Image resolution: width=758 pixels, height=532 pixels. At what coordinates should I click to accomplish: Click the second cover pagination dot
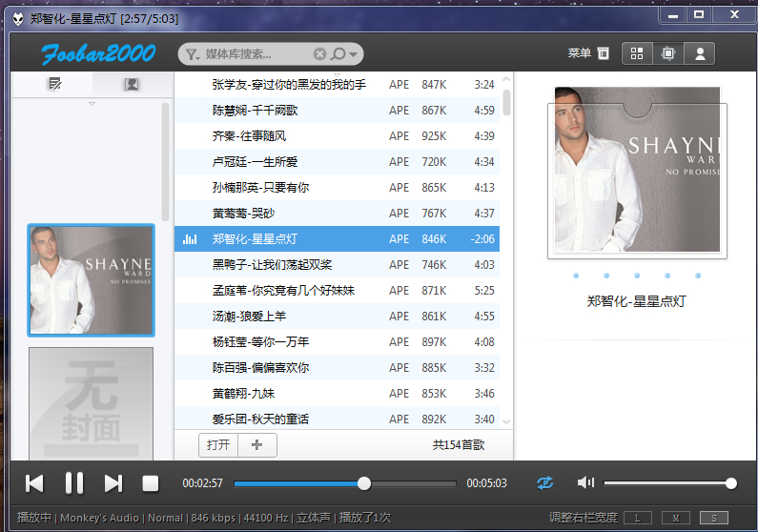point(606,276)
